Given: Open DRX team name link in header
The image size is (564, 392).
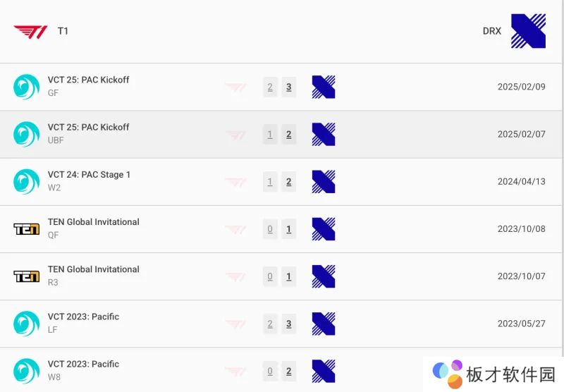Looking at the screenshot, I should tap(492, 31).
